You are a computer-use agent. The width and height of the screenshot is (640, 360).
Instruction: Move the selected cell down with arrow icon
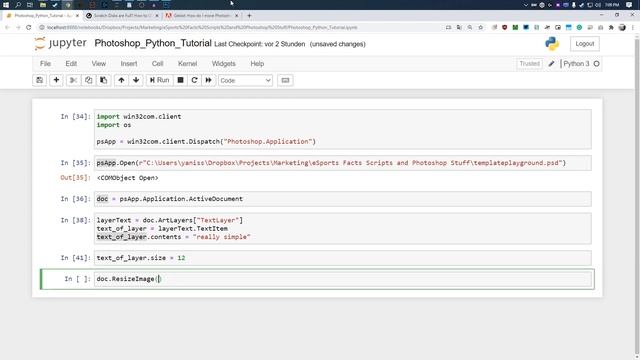(x=136, y=80)
